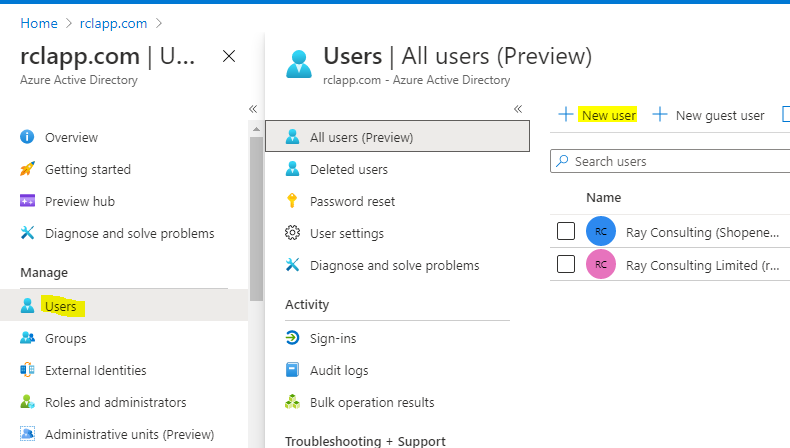
Task: Select checkbox for Ray Consulting (Shopene... user
Action: (566, 231)
